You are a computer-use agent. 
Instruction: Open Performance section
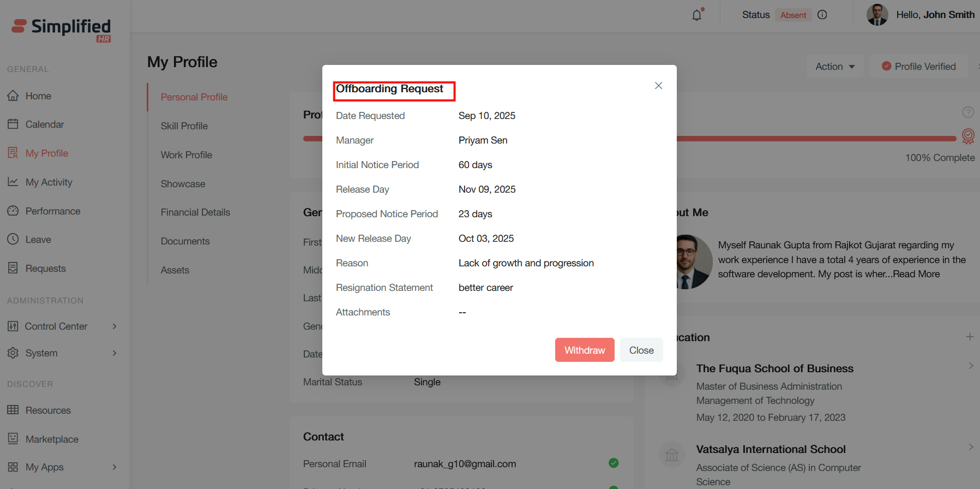click(52, 211)
